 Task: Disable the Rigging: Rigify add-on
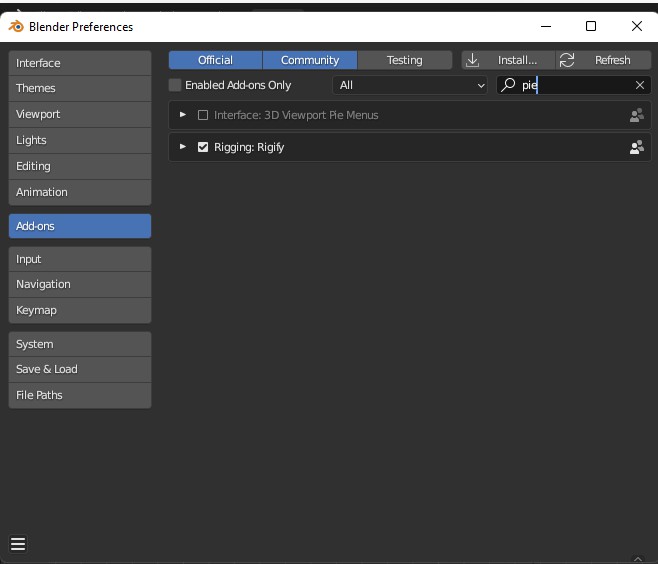pos(203,147)
